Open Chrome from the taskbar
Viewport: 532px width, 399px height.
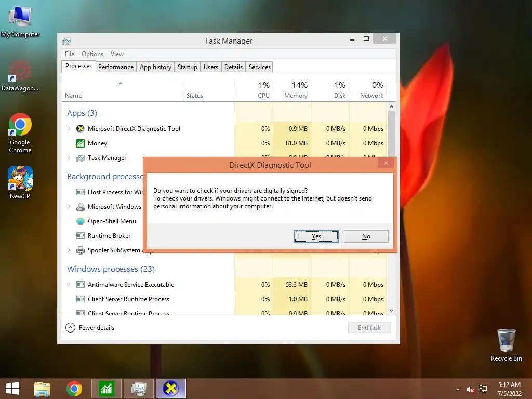tap(74, 389)
